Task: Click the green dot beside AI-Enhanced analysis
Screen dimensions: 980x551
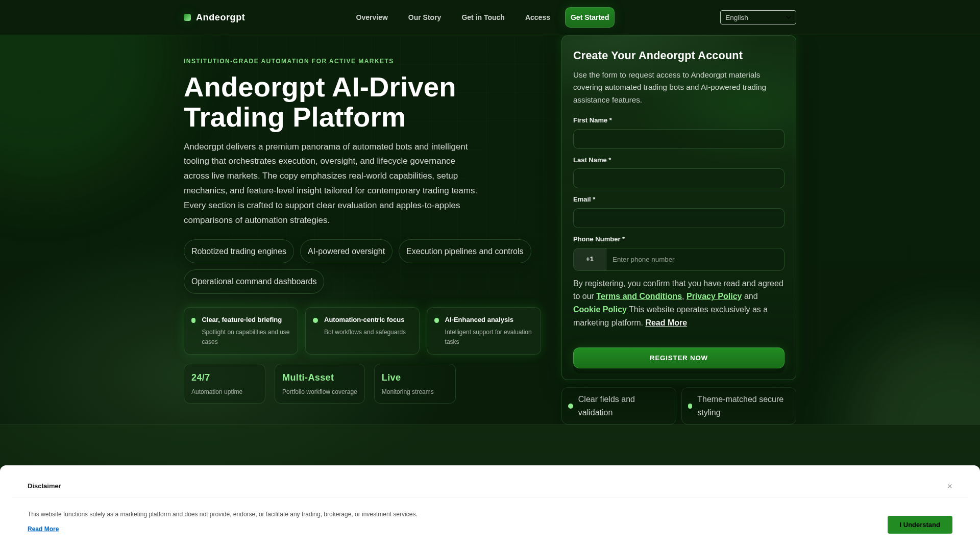Action: click(436, 320)
